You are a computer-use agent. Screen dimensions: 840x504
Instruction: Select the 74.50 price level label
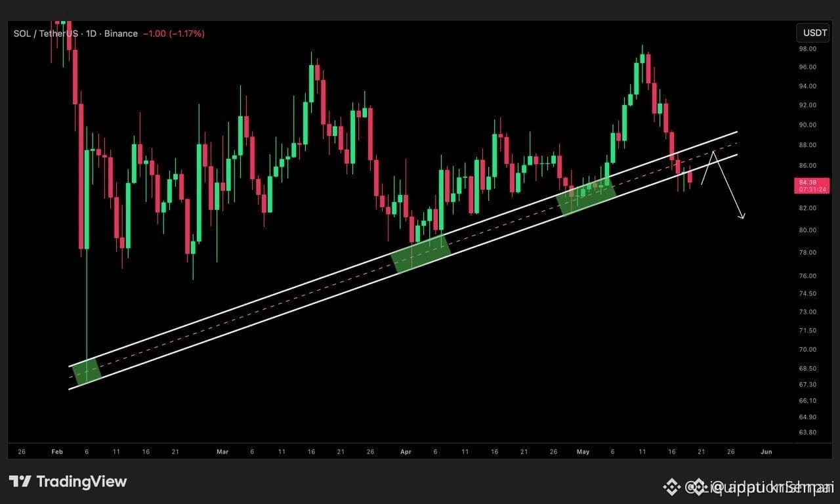click(x=807, y=293)
